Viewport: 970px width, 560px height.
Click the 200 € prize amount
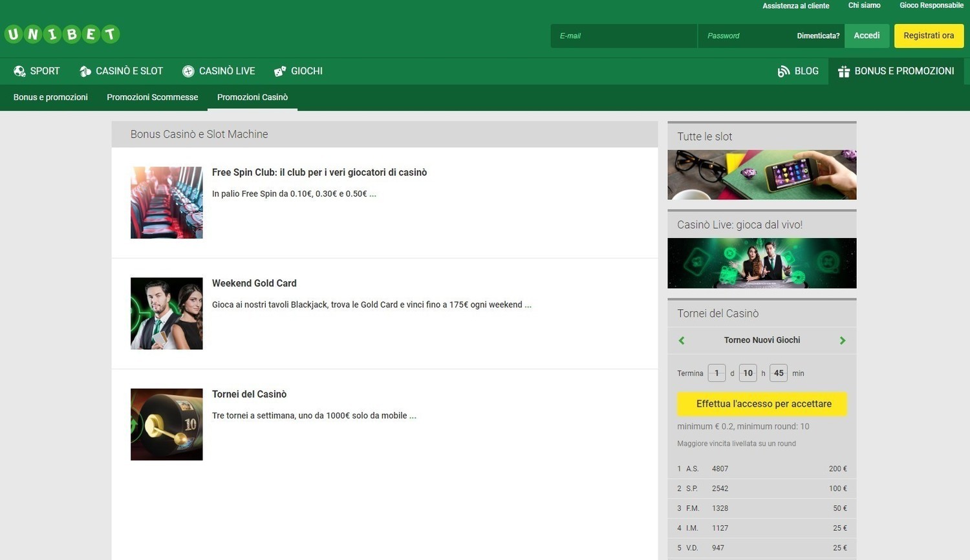tap(837, 469)
